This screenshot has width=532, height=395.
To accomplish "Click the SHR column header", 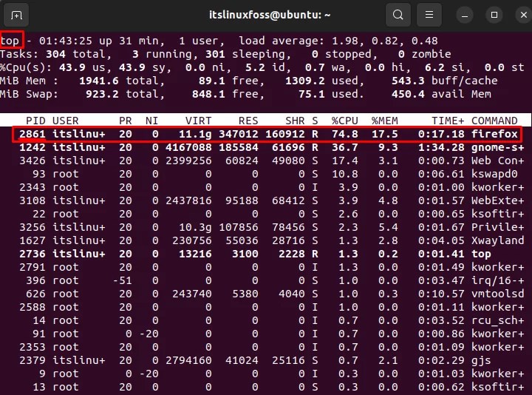I will [295, 121].
